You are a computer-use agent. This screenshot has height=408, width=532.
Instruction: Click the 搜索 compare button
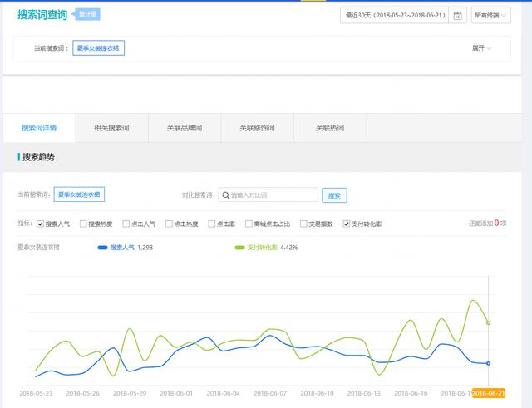334,195
